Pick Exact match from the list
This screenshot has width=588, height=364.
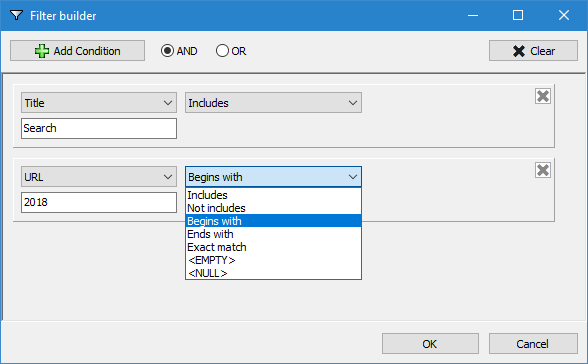pos(273,247)
